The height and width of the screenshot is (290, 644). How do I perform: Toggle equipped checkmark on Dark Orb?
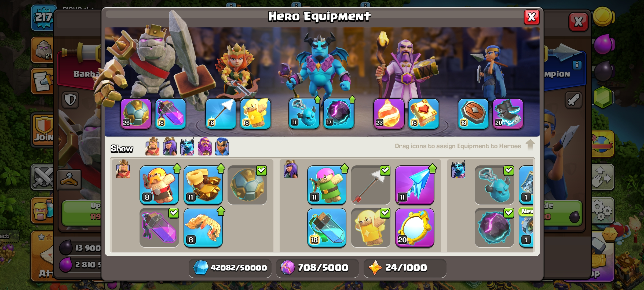coord(509,213)
